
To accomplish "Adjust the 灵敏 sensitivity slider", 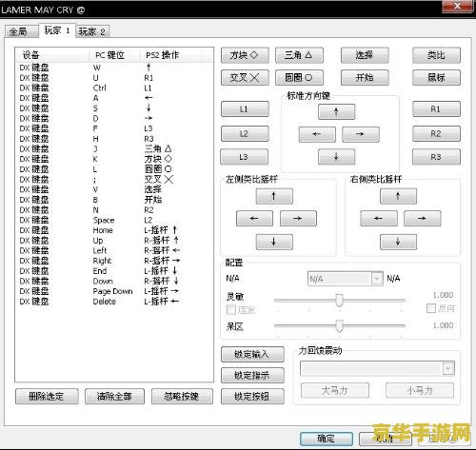I will [x=339, y=300].
